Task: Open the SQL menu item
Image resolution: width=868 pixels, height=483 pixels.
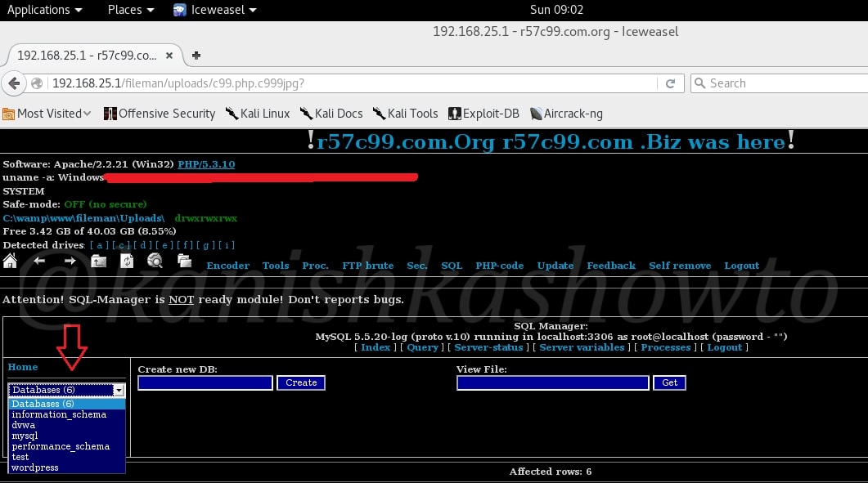Action: click(452, 266)
